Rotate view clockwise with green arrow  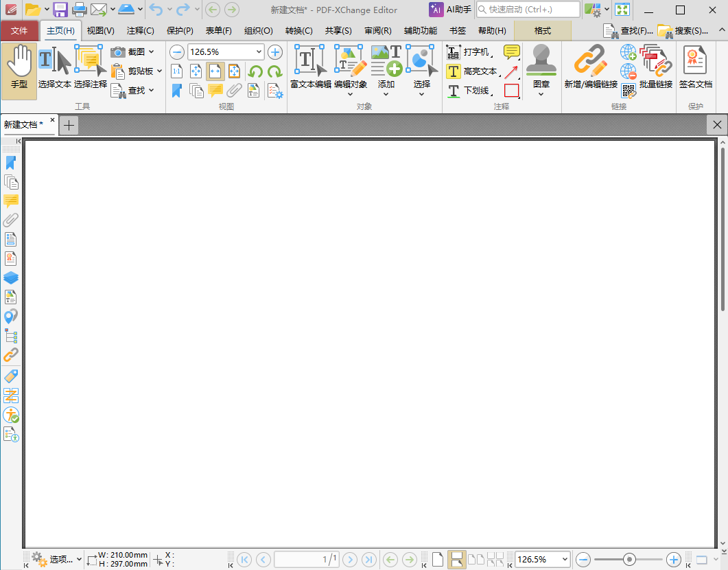pos(274,71)
